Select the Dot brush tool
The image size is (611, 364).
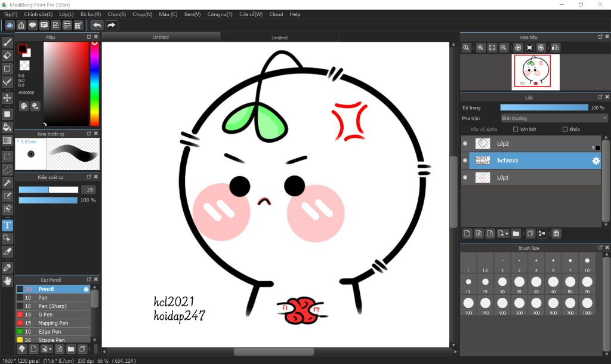coord(7,82)
